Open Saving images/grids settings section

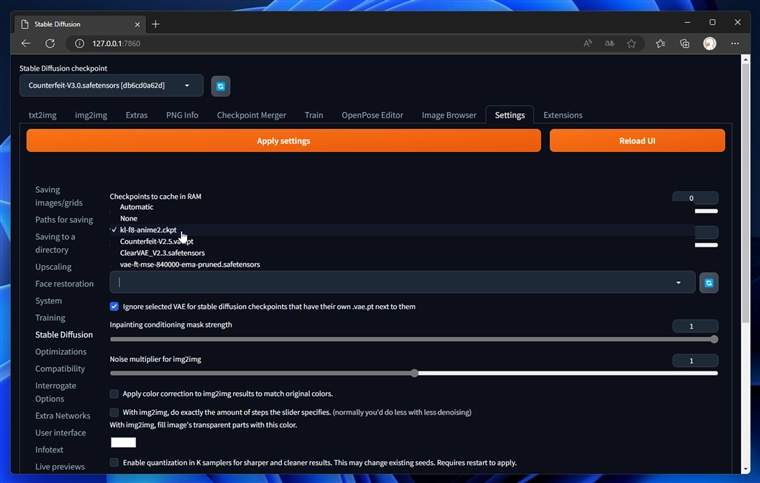pyautogui.click(x=59, y=196)
